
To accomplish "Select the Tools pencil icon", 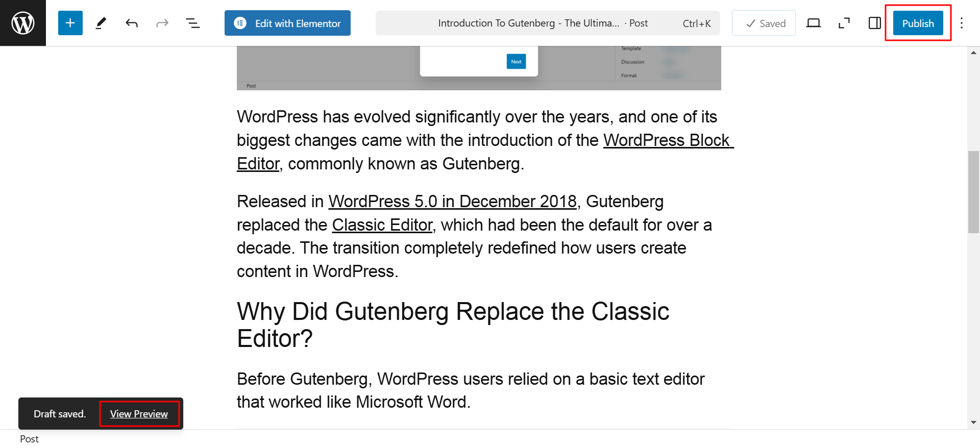I will [101, 22].
